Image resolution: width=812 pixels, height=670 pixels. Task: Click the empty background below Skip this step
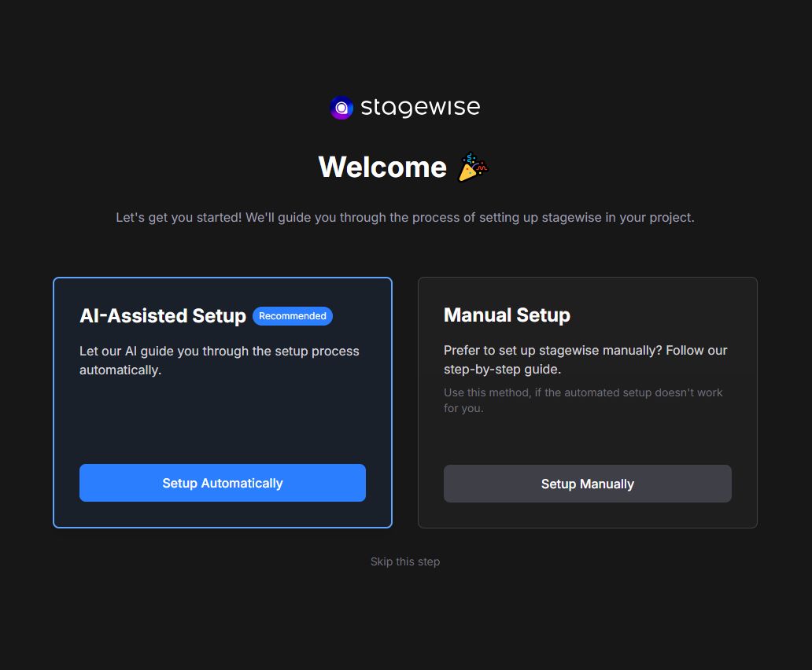coord(405,621)
